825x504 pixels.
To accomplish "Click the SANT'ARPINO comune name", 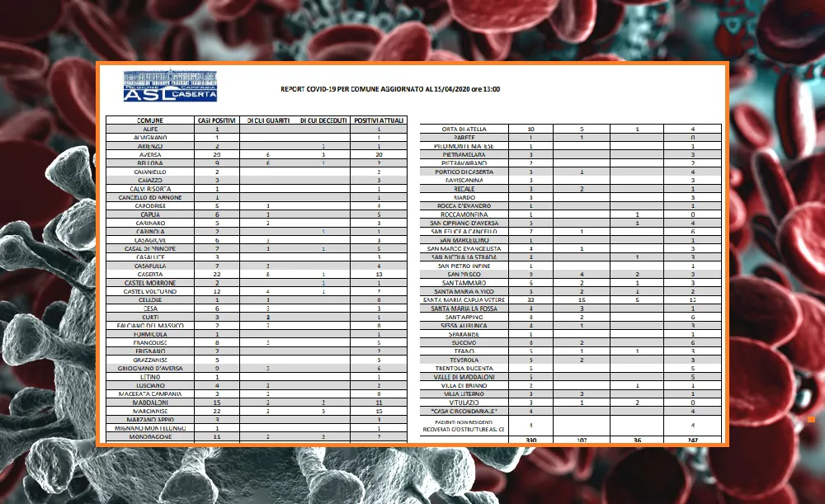I will click(x=464, y=318).
